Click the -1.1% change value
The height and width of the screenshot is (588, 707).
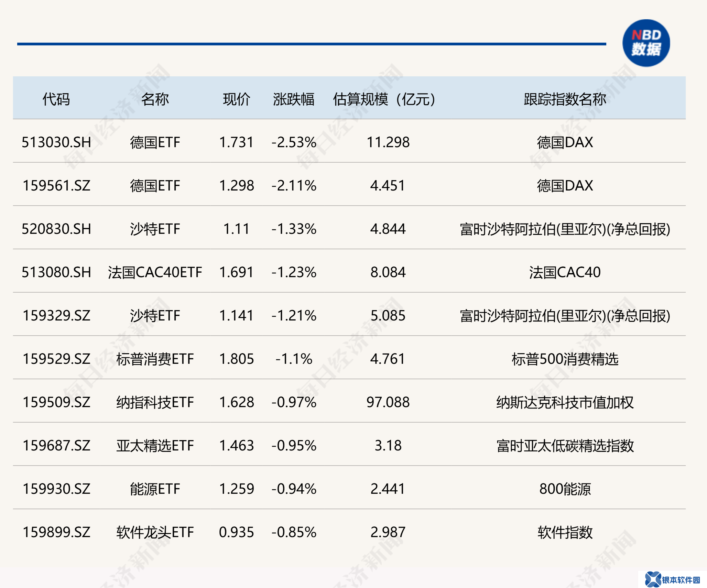(294, 359)
